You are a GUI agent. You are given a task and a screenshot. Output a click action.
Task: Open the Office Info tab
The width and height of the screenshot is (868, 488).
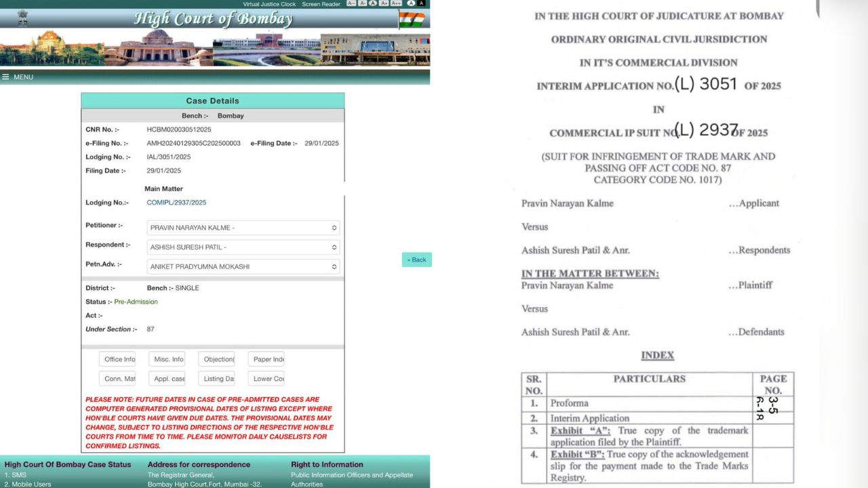117,359
